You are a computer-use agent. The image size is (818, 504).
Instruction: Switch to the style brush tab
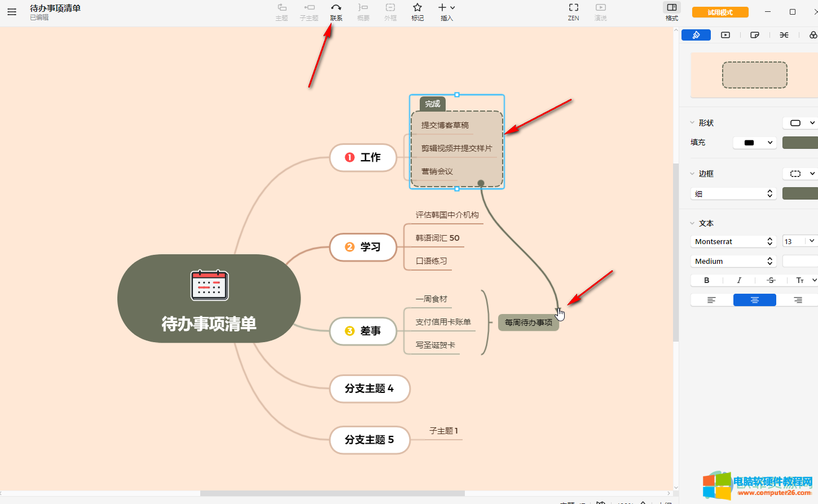[696, 35]
